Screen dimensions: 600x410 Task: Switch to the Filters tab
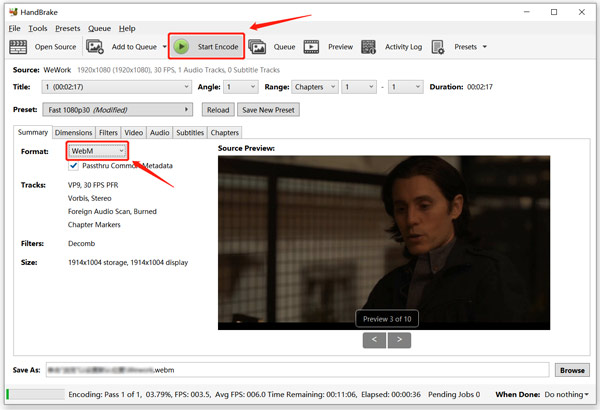pyautogui.click(x=108, y=132)
